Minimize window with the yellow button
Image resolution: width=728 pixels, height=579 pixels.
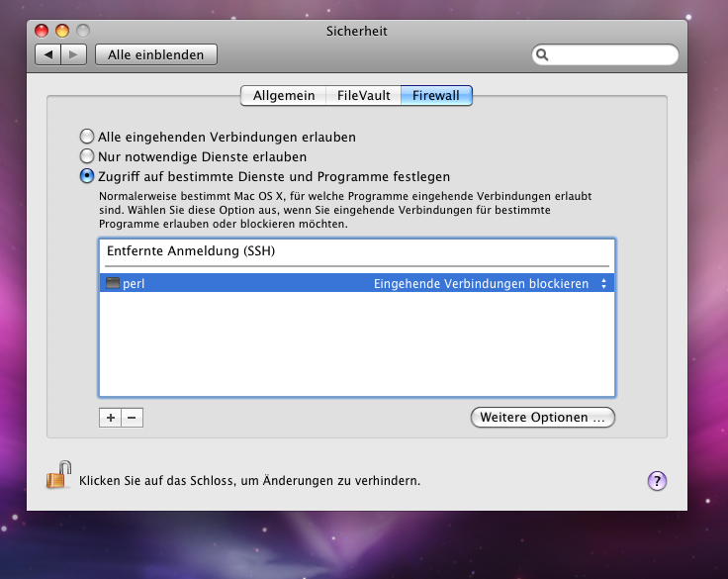62,31
